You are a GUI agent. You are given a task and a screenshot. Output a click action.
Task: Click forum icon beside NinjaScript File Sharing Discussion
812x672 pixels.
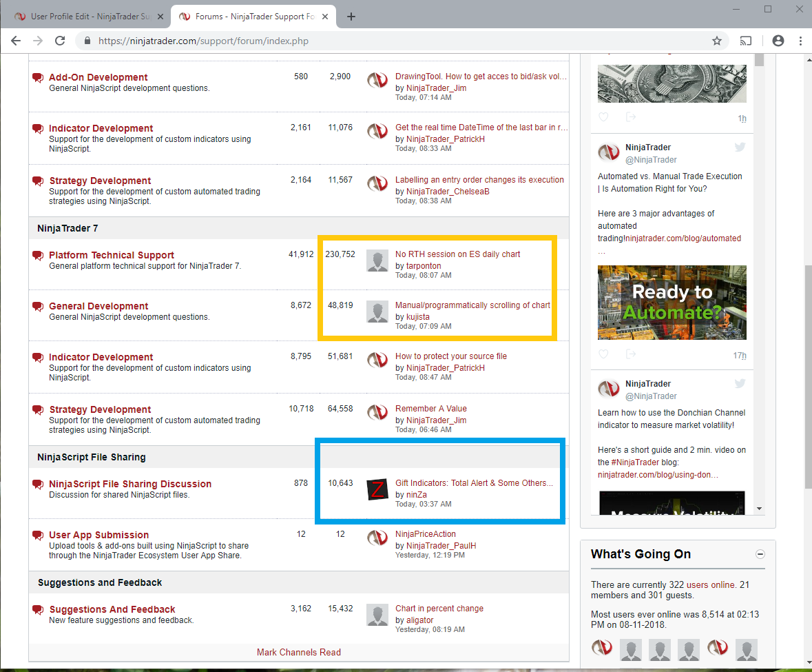(x=38, y=485)
